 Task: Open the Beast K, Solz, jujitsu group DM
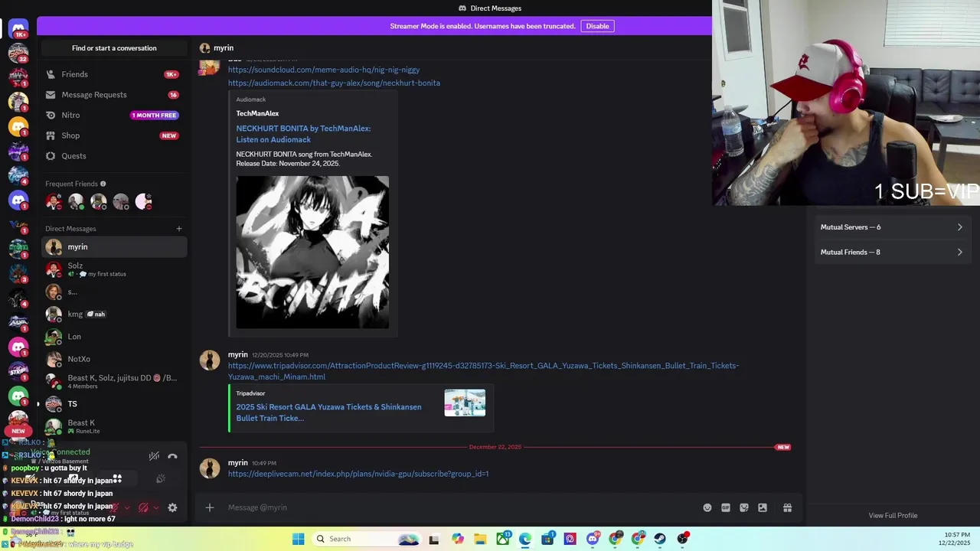(x=114, y=381)
